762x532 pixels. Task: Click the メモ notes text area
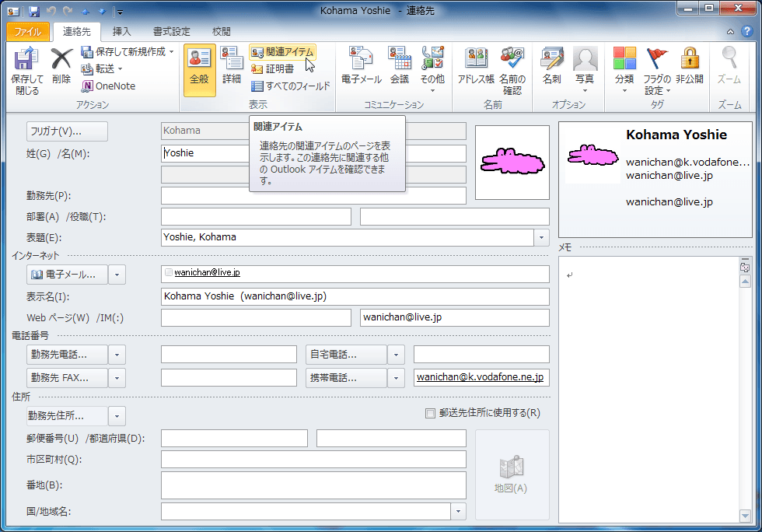[648, 390]
